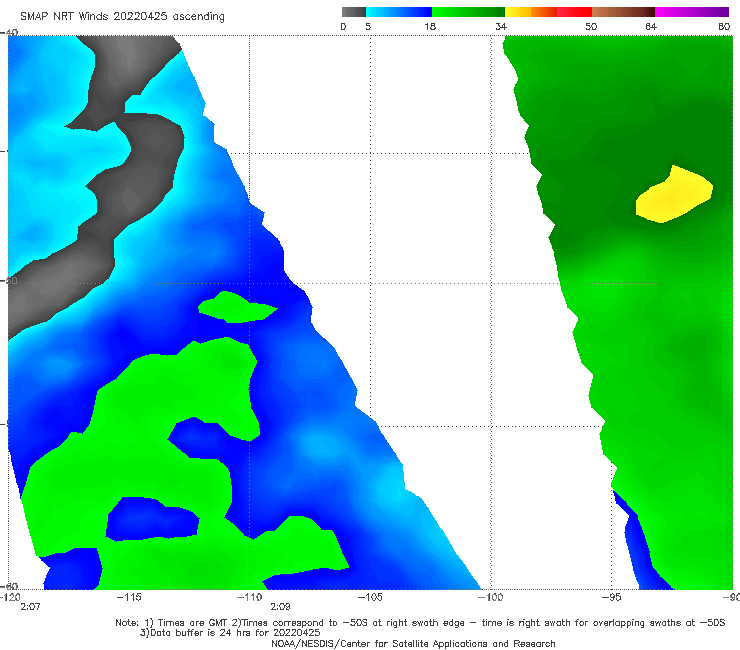The width and height of the screenshot is (740, 650).
Task: Click the title 'SMAP NRT Winds 20220425 ascending'
Action: (x=122, y=16)
